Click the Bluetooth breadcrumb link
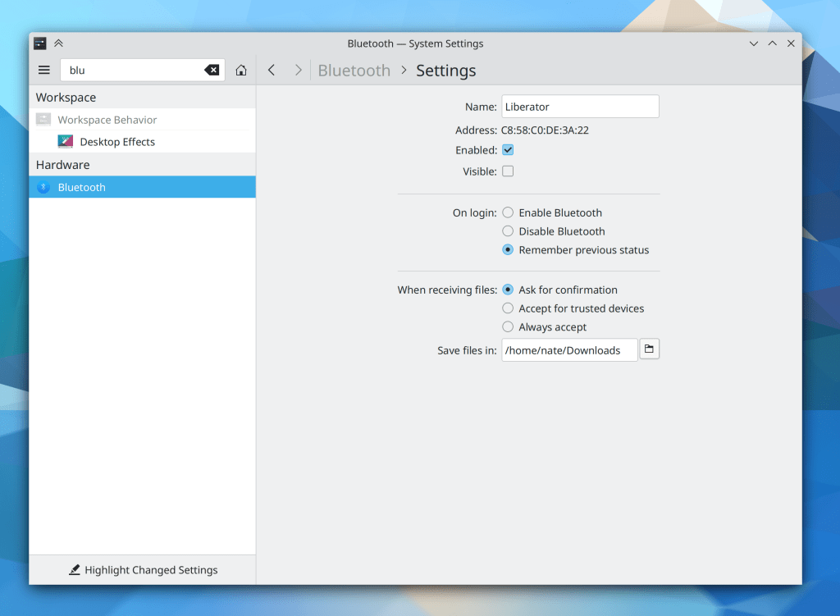The image size is (840, 616). pos(354,71)
